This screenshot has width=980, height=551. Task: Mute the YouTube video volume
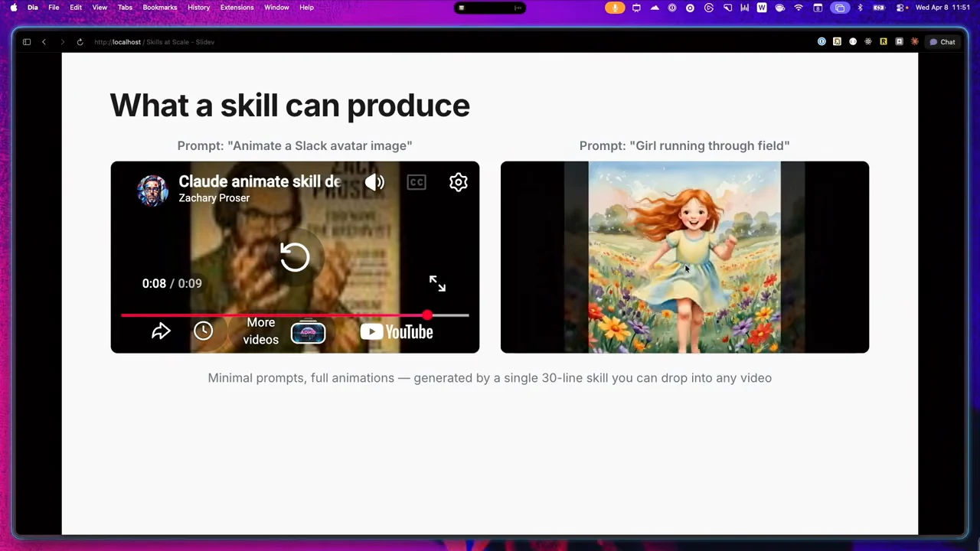click(x=374, y=182)
